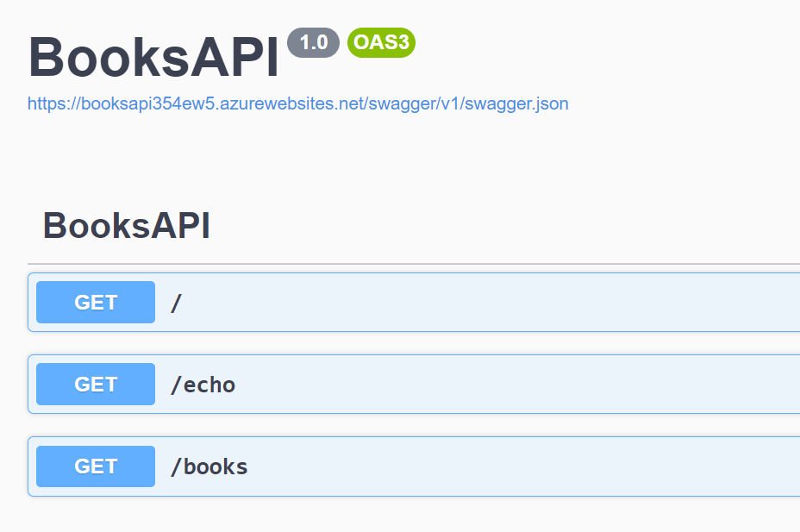
Task: Show operation details for the /echo endpoint
Action: 414,384
